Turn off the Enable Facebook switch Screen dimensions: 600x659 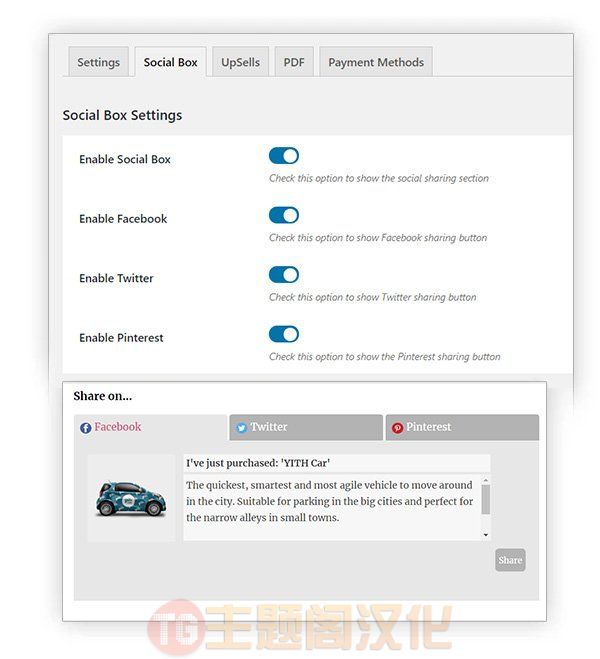pyautogui.click(x=284, y=215)
